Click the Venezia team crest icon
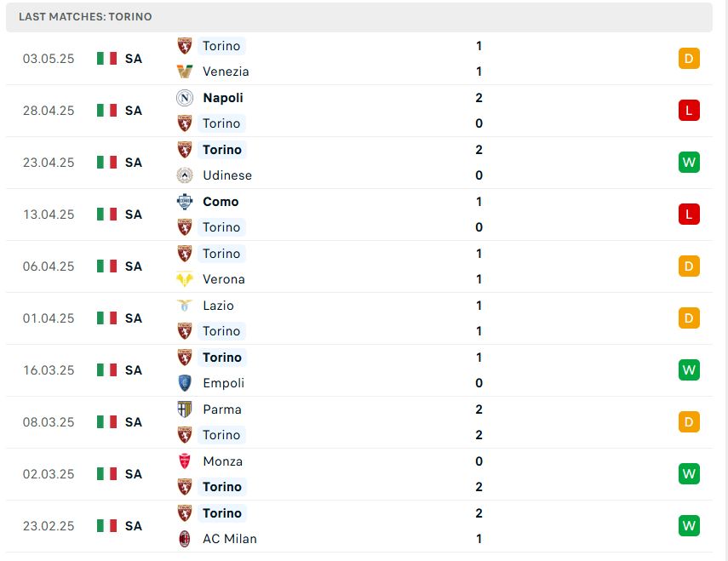728x561 pixels. pyautogui.click(x=184, y=72)
